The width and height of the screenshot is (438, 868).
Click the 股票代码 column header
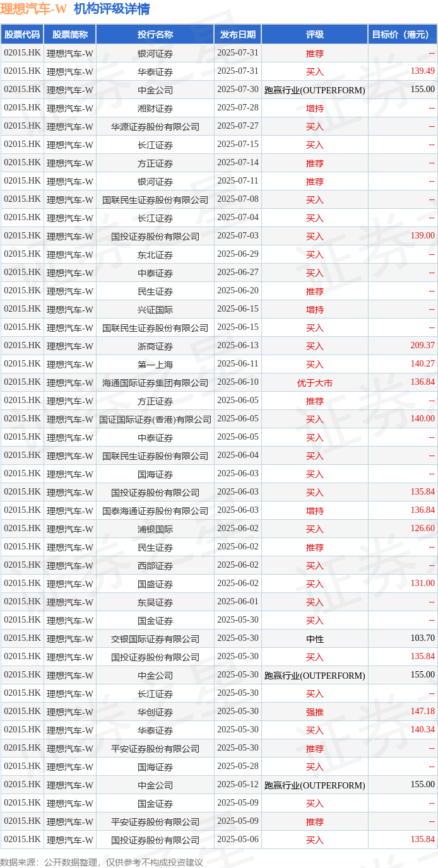click(x=22, y=35)
